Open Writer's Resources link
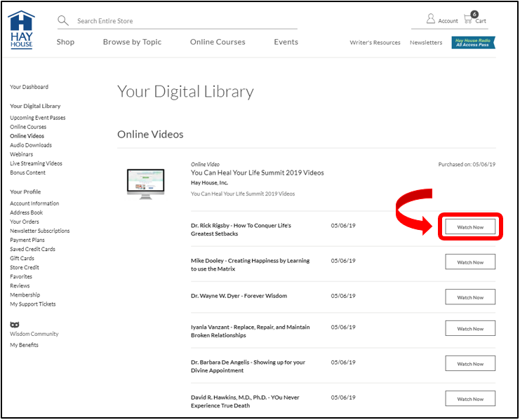The image size is (520, 420). click(375, 43)
